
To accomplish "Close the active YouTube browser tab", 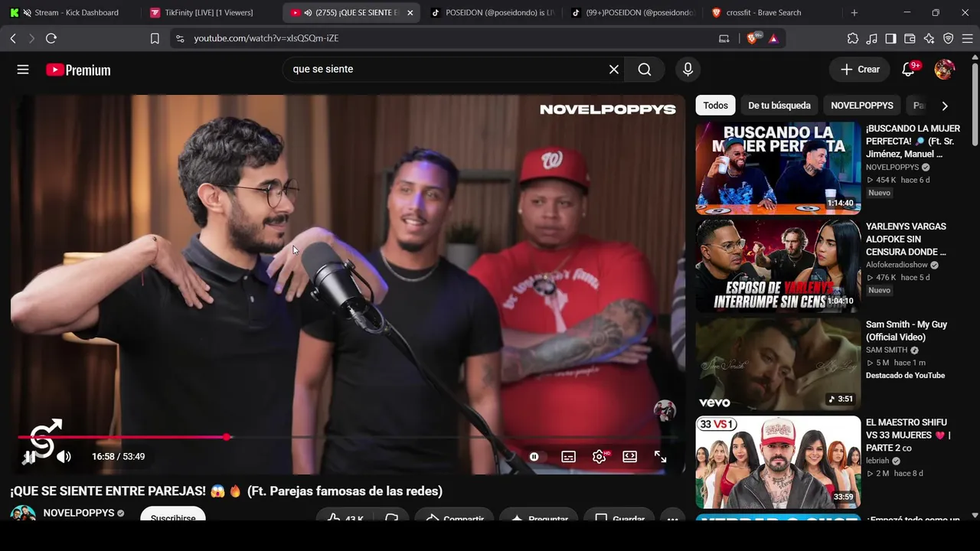I will coord(410,13).
